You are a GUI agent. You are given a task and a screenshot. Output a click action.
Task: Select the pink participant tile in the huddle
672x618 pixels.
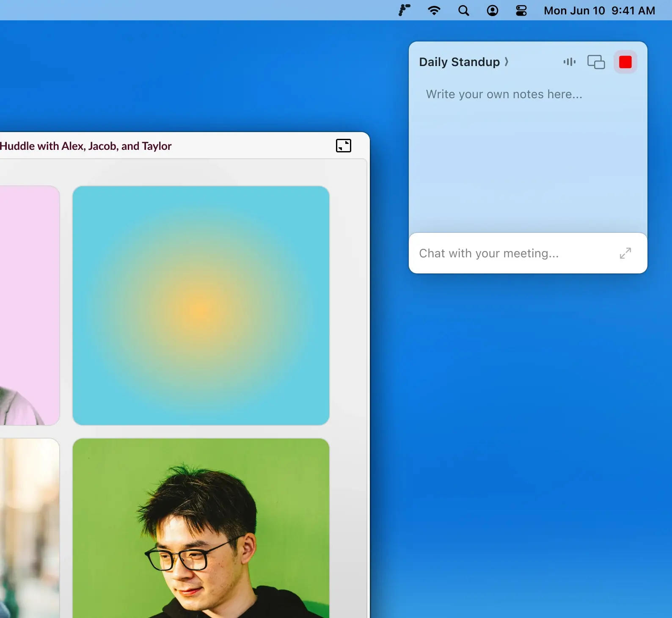(x=30, y=306)
